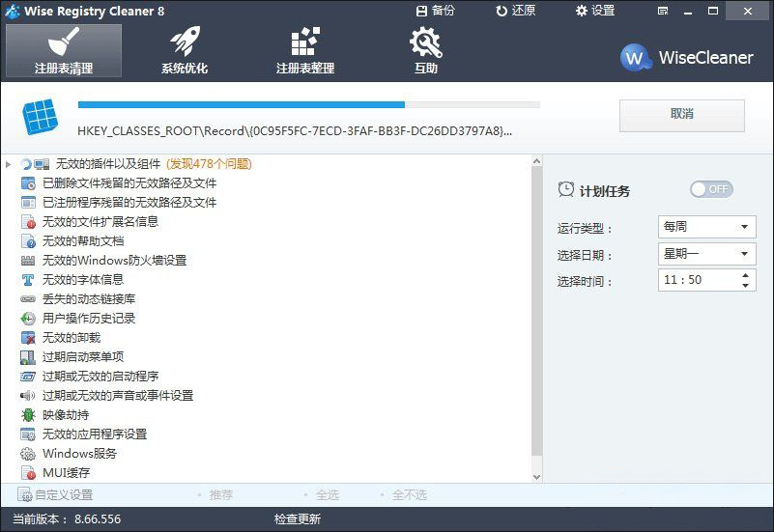Select 无效的文件扩展名信息 row text
Viewport: 774px width, 532px height.
(x=100, y=222)
